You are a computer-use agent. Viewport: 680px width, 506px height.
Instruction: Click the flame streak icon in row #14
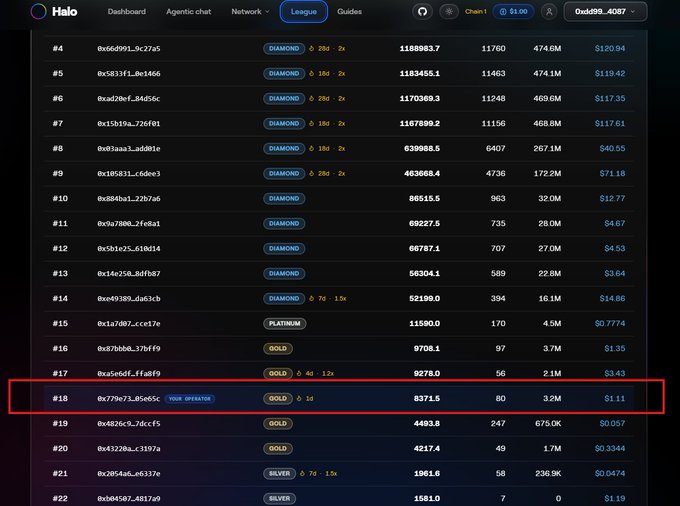(311, 298)
